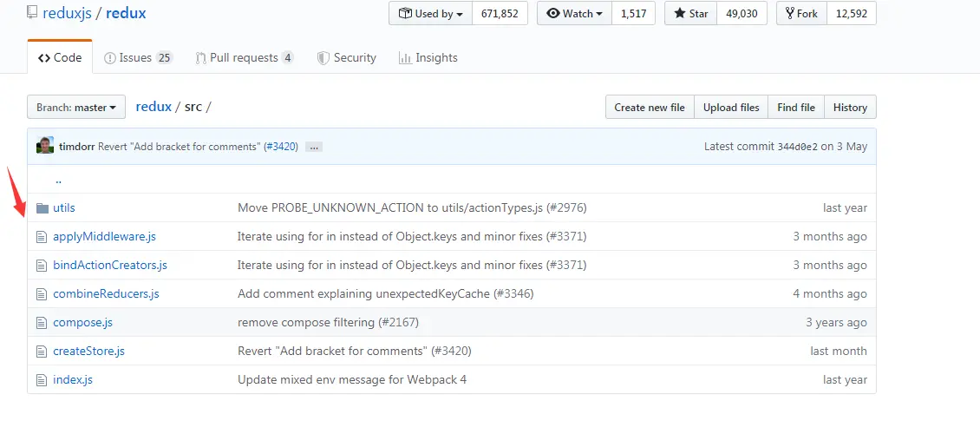Image resolution: width=980 pixels, height=434 pixels.
Task: Open timdorr's profile link
Action: tap(76, 147)
